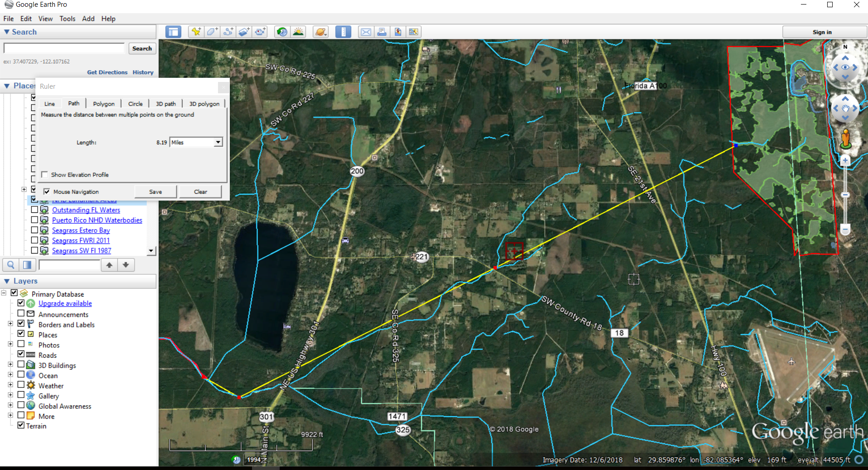Open the search History link
This screenshot has height=470, width=868.
pyautogui.click(x=143, y=72)
